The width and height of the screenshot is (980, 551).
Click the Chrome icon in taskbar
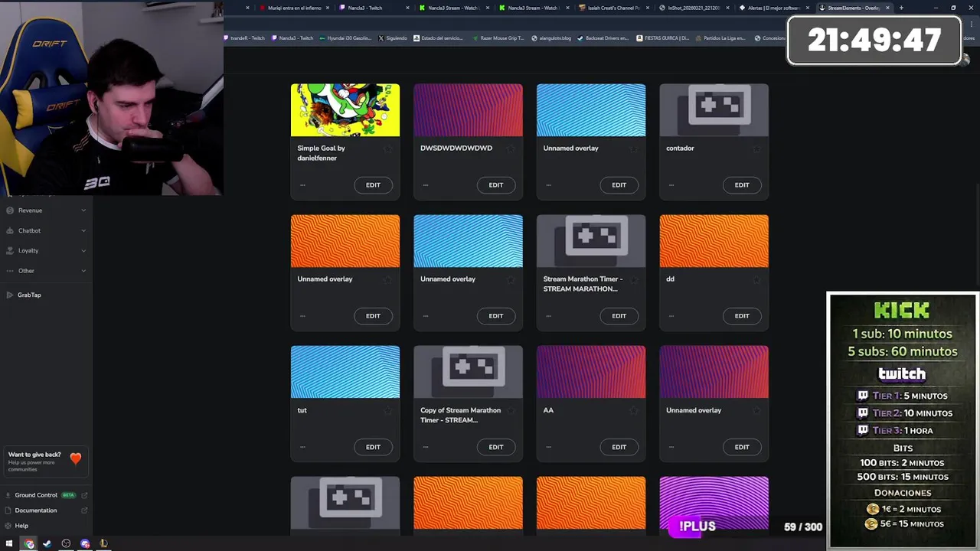click(x=29, y=544)
